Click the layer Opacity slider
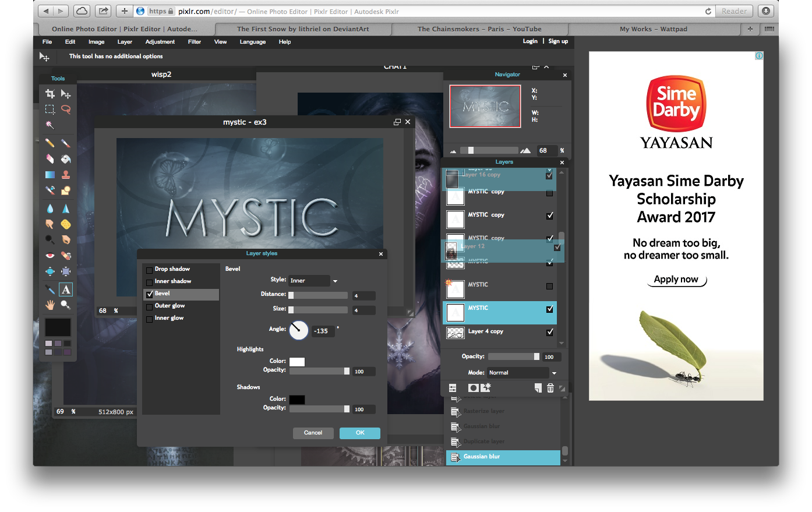The height and width of the screenshot is (512, 812). point(514,356)
